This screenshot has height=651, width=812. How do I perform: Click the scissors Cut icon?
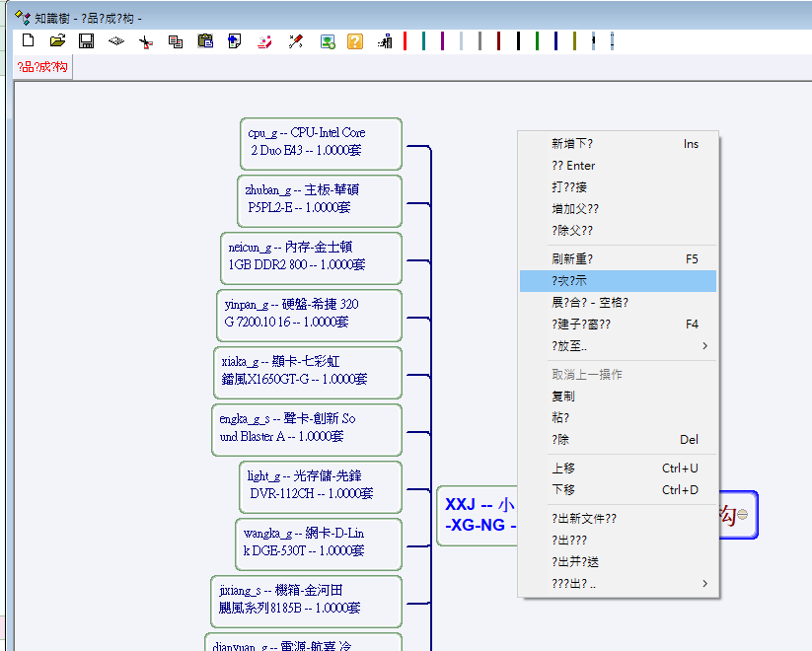click(146, 41)
